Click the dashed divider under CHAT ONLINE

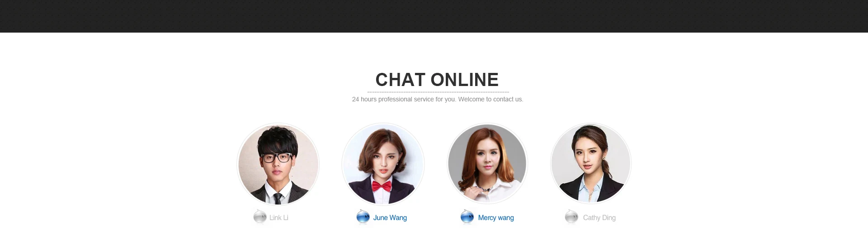438,92
